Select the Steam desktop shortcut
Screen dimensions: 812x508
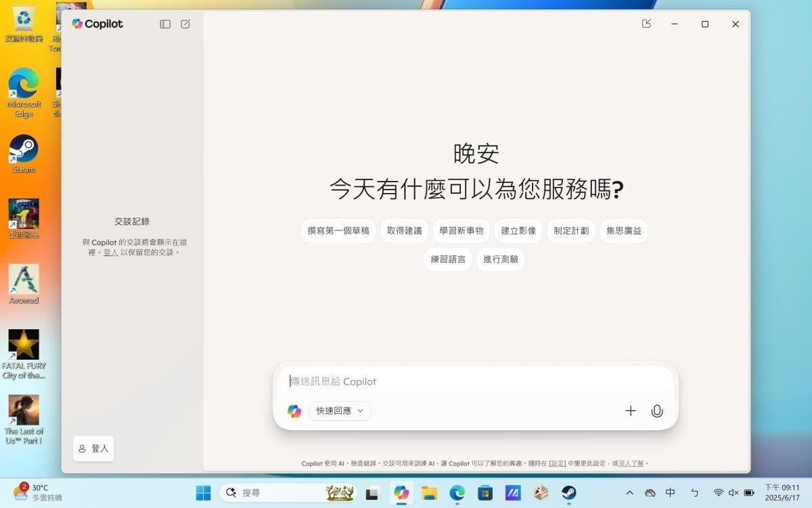coord(24,154)
